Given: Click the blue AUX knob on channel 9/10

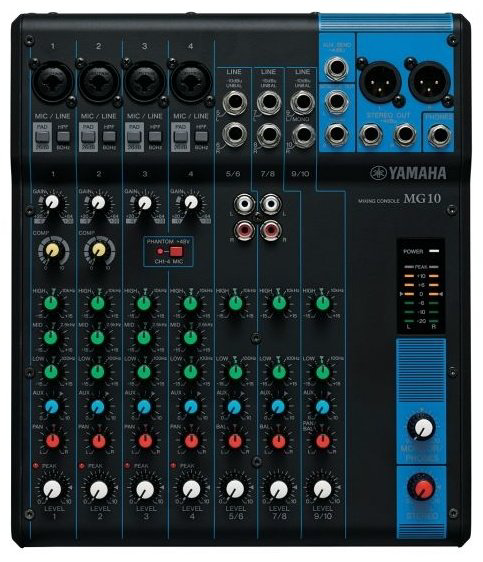Looking at the screenshot, I should coord(322,407).
